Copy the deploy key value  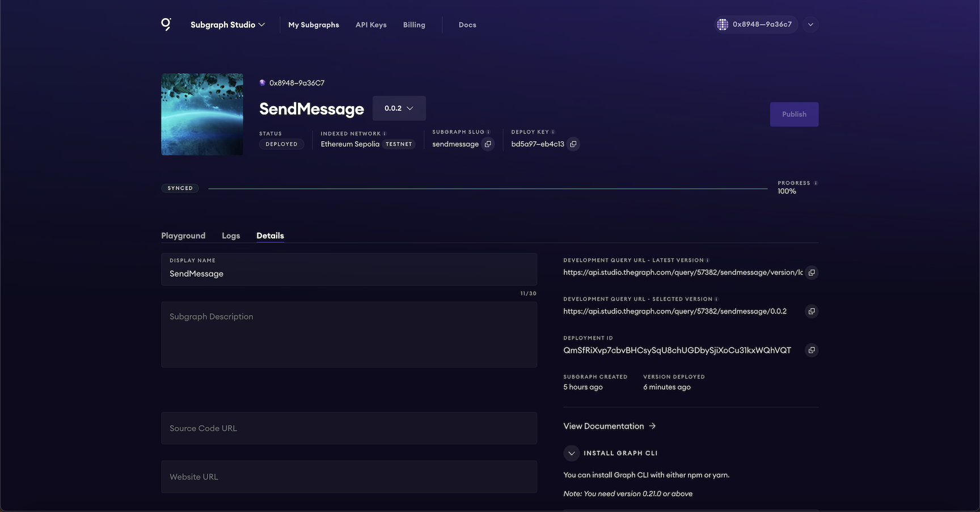[x=573, y=144]
